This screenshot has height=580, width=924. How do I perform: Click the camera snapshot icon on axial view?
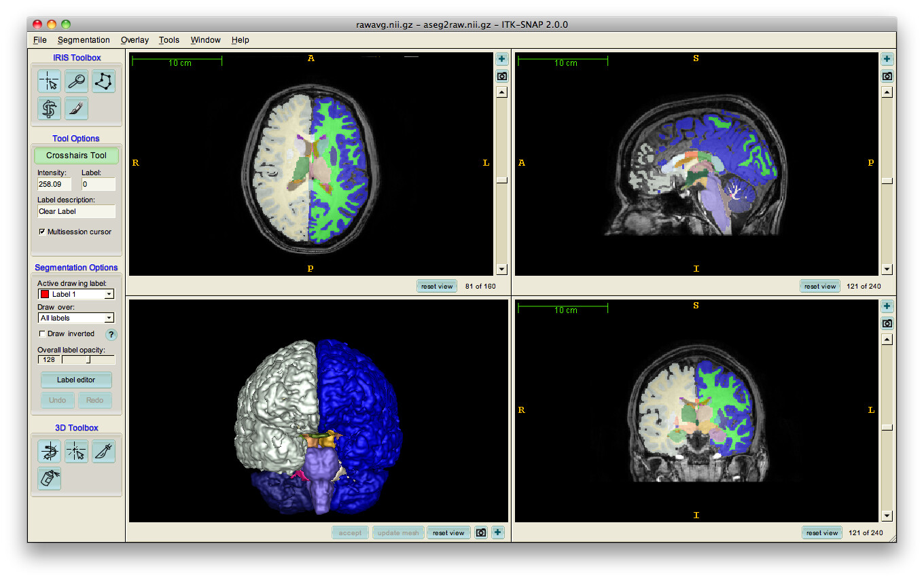pos(501,76)
